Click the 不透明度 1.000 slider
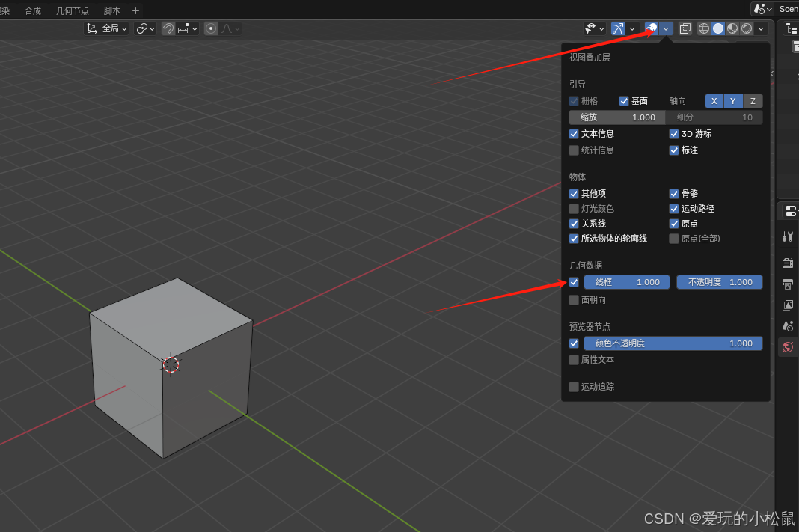This screenshot has width=799, height=532. coord(720,282)
